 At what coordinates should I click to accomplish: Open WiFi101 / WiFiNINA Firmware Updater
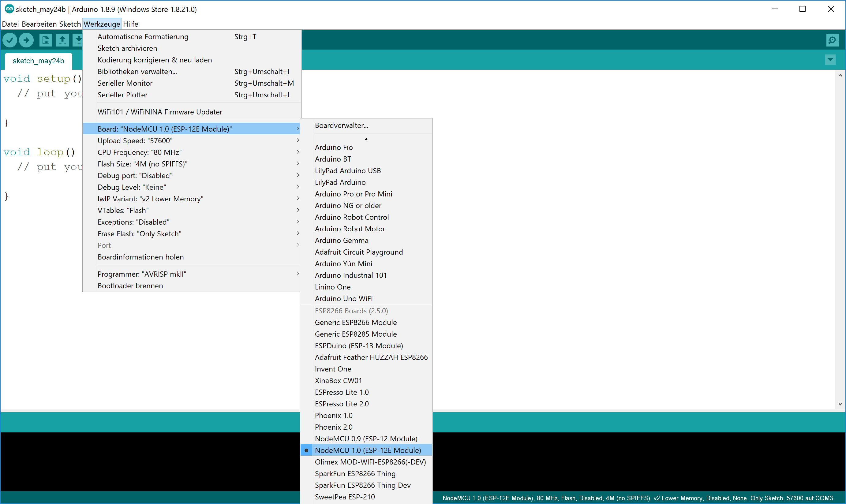click(x=192, y=112)
